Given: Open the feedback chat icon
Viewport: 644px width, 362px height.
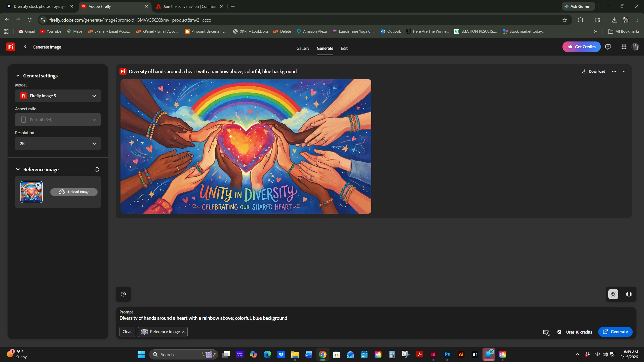Looking at the screenshot, I should tap(608, 47).
